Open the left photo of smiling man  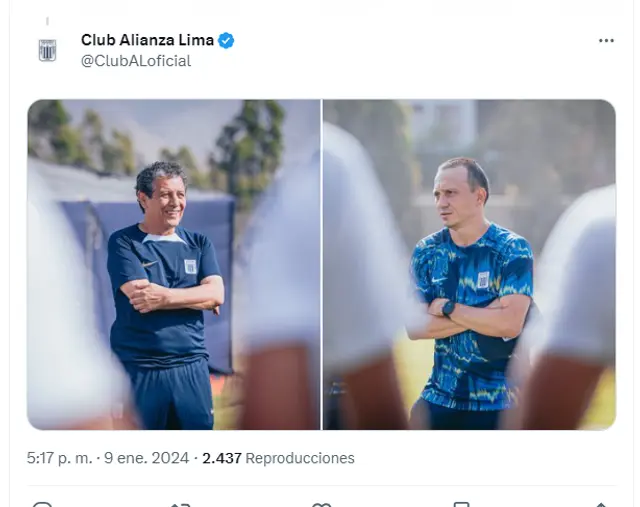point(174,265)
